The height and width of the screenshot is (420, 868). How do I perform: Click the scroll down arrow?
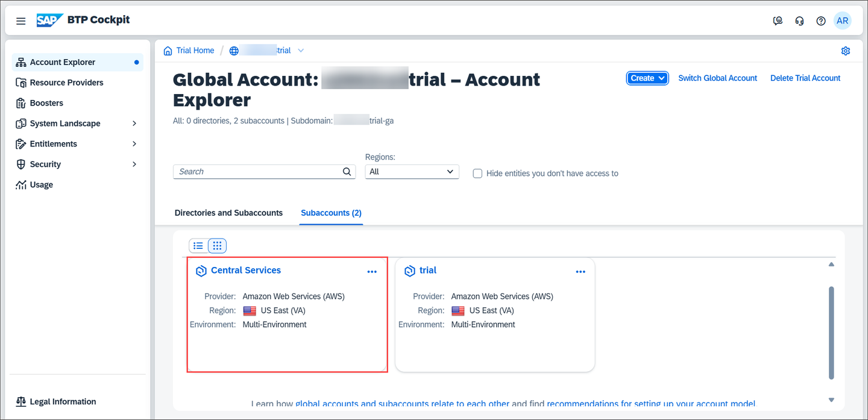831,400
